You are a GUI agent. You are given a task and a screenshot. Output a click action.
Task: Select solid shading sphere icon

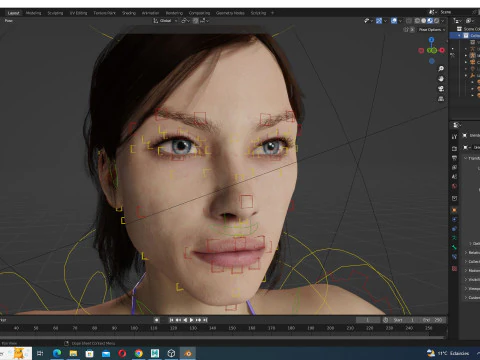coord(424,21)
